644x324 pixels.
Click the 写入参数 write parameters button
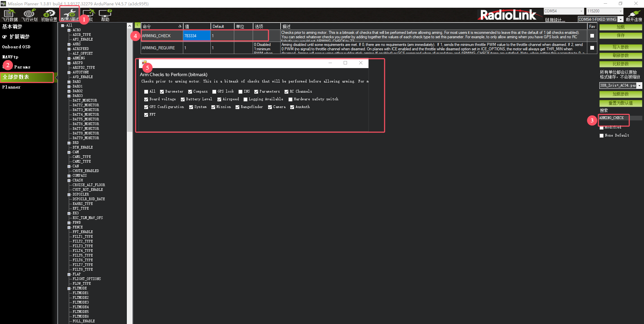tap(621, 47)
